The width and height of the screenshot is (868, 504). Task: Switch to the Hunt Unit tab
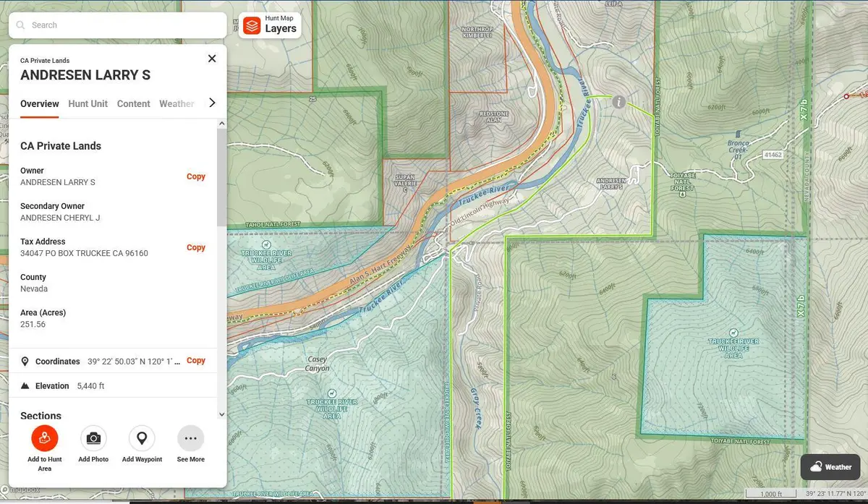pos(88,104)
